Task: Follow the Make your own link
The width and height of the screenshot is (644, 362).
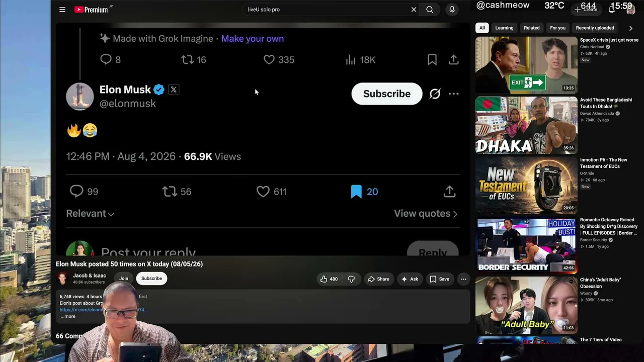Action: coord(253,39)
